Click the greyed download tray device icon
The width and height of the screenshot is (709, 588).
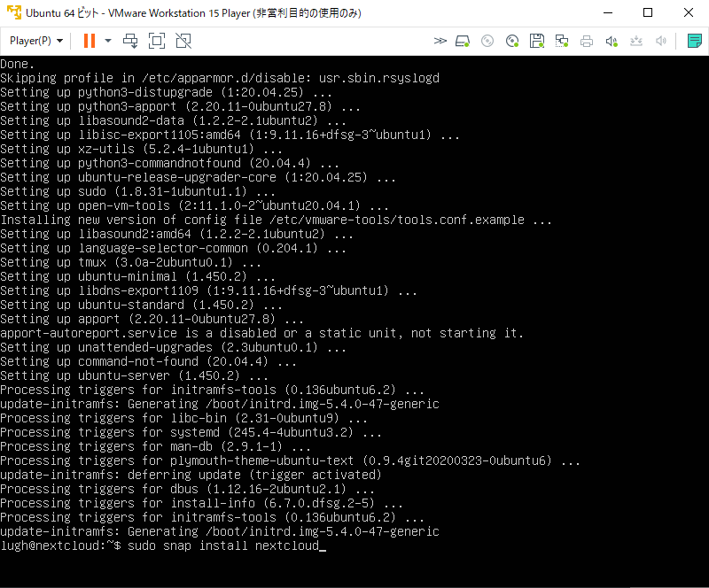tap(636, 41)
